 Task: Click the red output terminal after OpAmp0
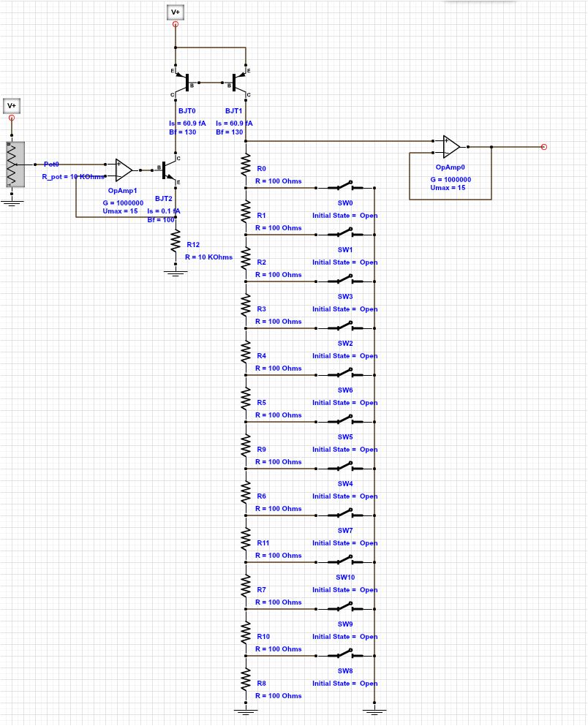coord(543,147)
